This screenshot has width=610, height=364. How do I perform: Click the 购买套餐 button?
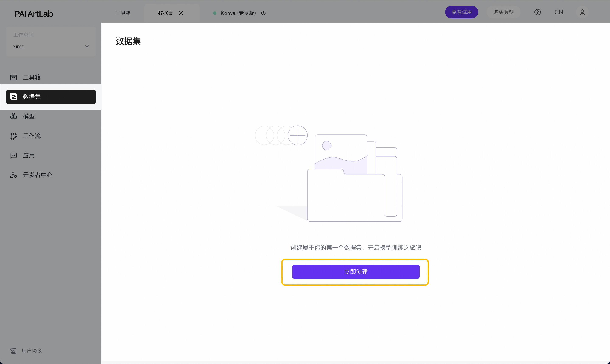coord(503,12)
